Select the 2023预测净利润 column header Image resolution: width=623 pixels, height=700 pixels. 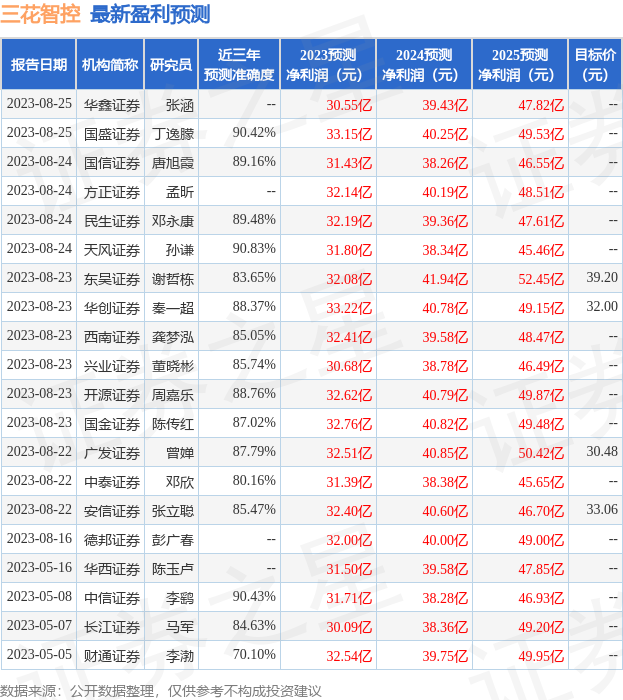pos(328,65)
